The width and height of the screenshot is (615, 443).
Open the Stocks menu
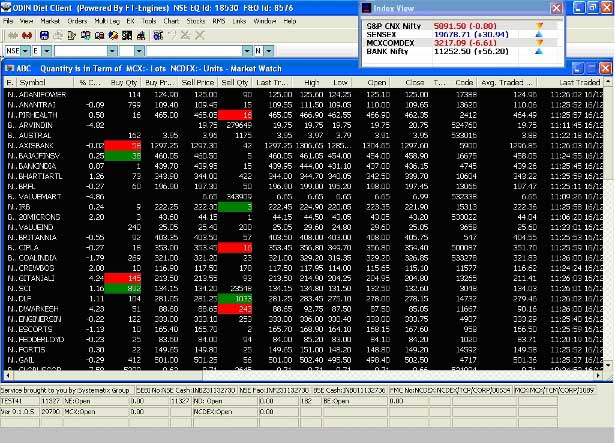tap(196, 21)
